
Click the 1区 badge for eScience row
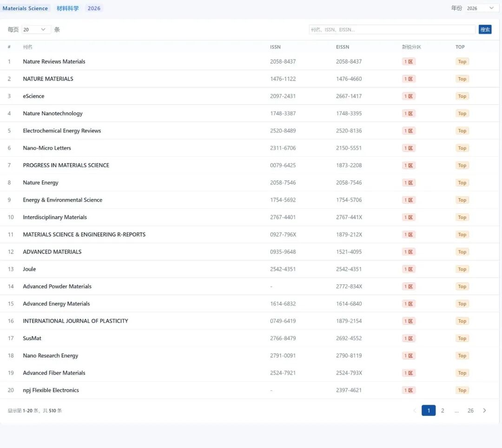(x=409, y=96)
